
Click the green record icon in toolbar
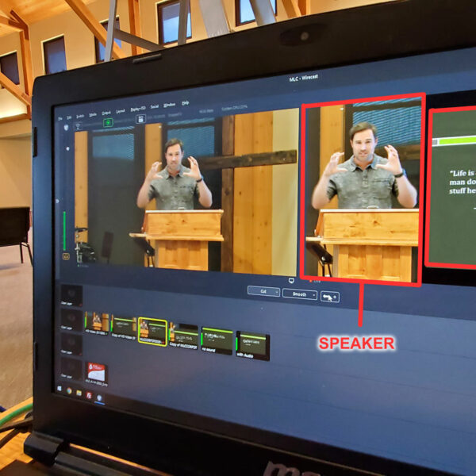(107, 122)
